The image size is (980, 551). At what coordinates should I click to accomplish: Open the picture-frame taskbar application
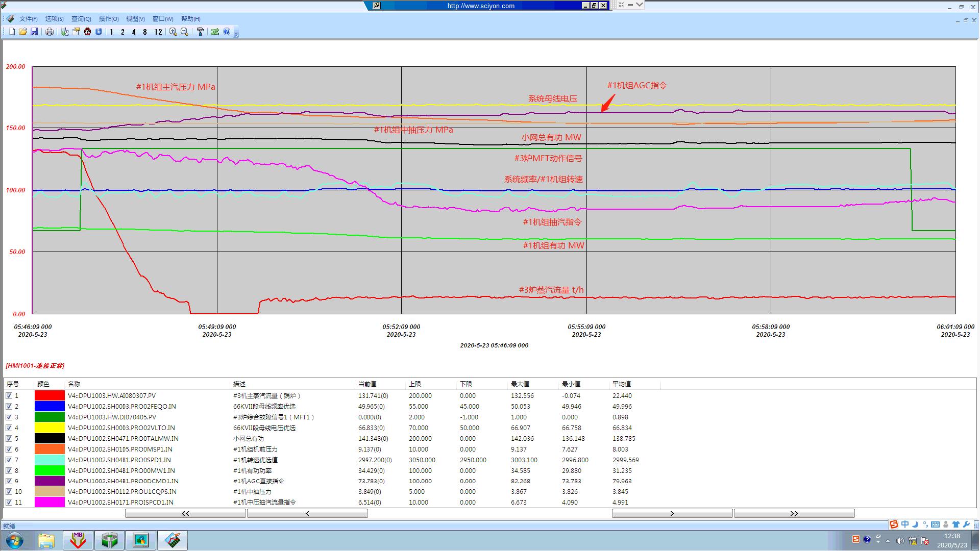[x=141, y=540]
